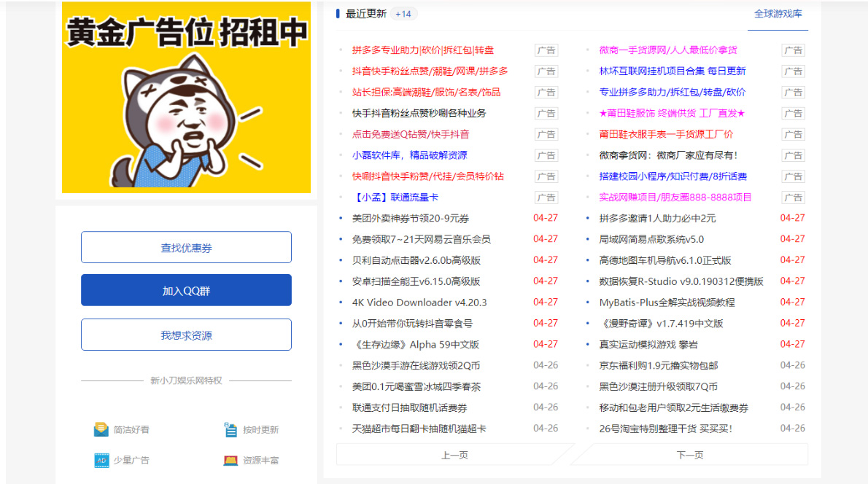The image size is (868, 484).
Task: Open the 黄金广告位 banner image
Action: pos(186,98)
